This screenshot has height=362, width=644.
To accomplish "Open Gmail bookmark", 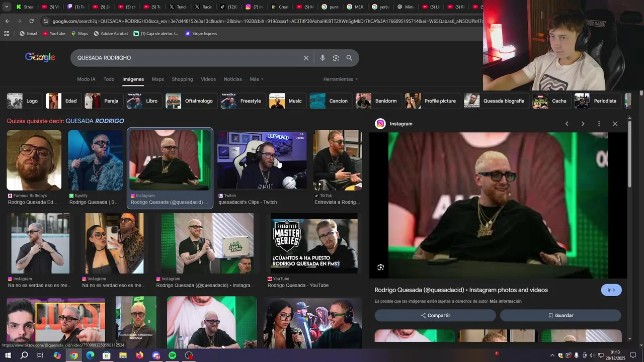I will point(28,34).
